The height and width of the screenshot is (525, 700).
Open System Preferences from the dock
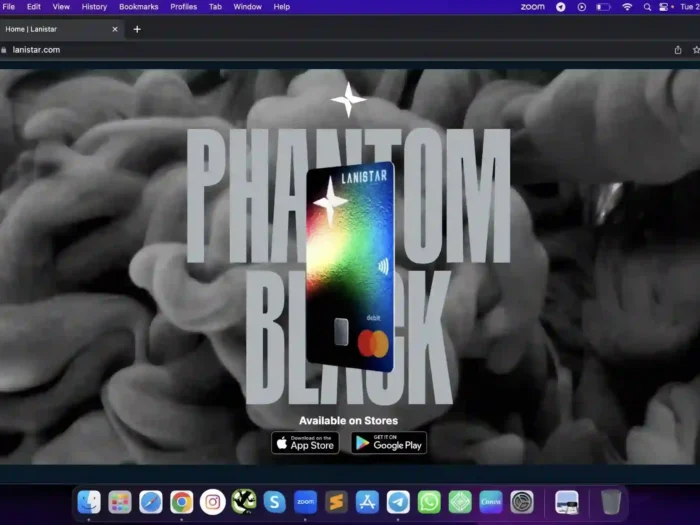click(x=522, y=502)
